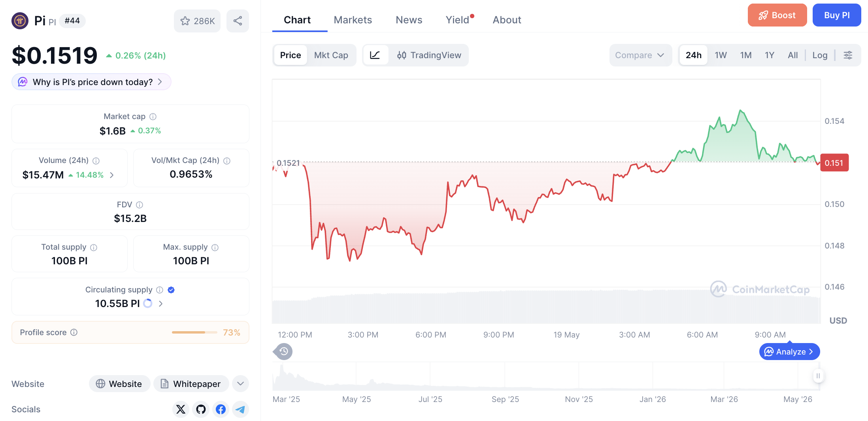Click the $1.6B market cap value
The height and width of the screenshot is (421, 868).
(x=113, y=131)
